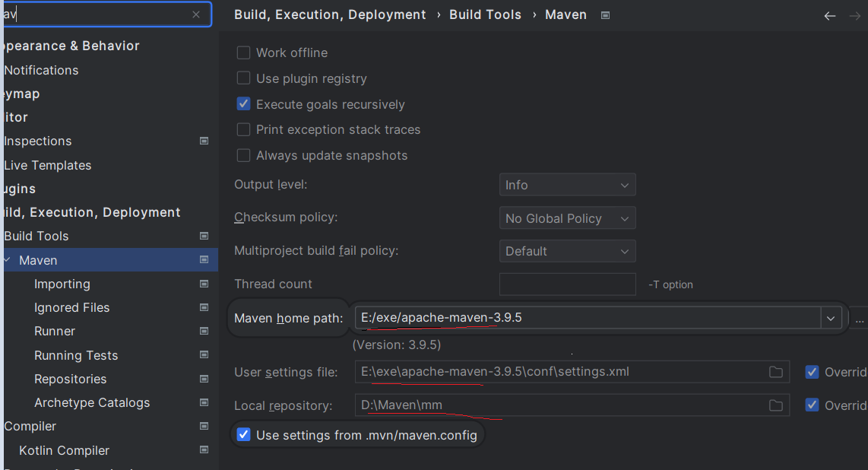
Task: Click project icon on Build Tools row
Action: coord(204,236)
